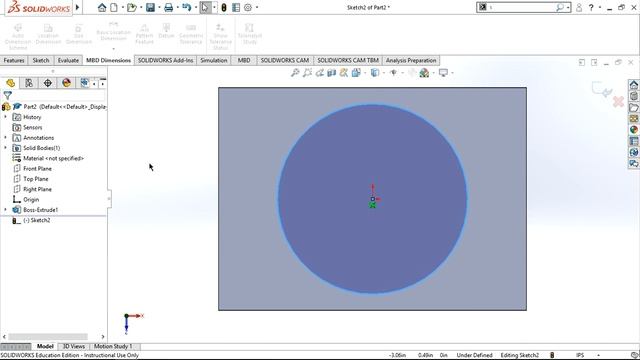Click the feature tree filter funnel icon
The height and width of the screenshot is (360, 640).
(x=7, y=96)
